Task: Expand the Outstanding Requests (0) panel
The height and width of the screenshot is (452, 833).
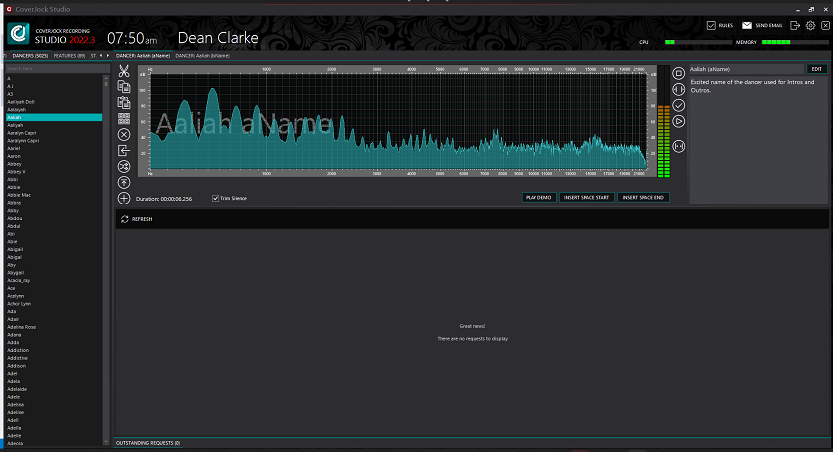Action: (148, 442)
